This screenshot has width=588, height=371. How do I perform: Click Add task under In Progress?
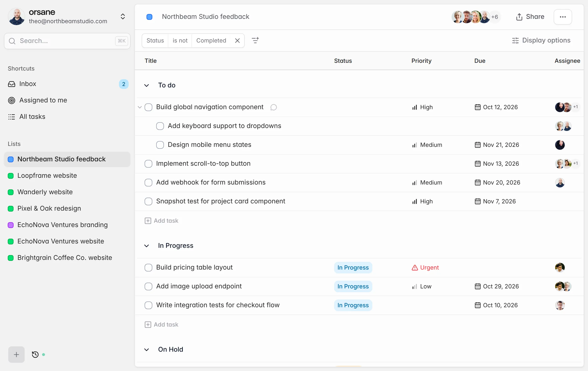pos(162,325)
